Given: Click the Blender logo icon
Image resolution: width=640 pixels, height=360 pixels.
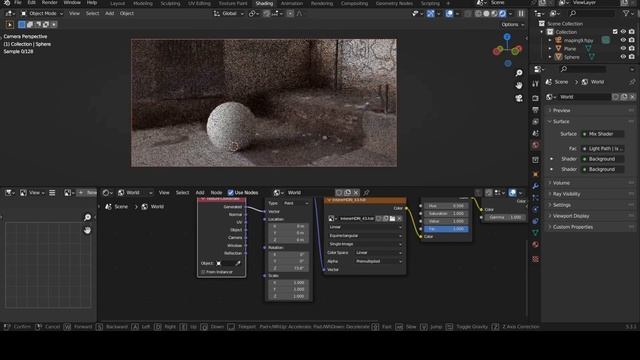Looking at the screenshot, I should [7, 3].
